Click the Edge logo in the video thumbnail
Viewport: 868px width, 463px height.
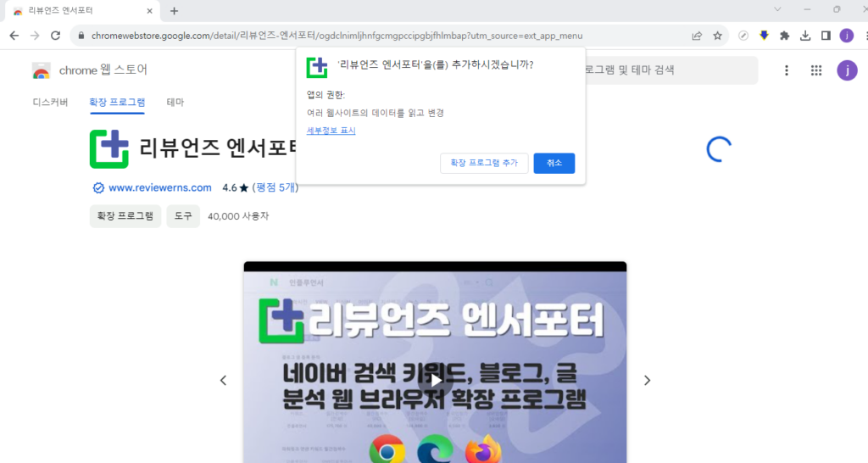coord(435,449)
